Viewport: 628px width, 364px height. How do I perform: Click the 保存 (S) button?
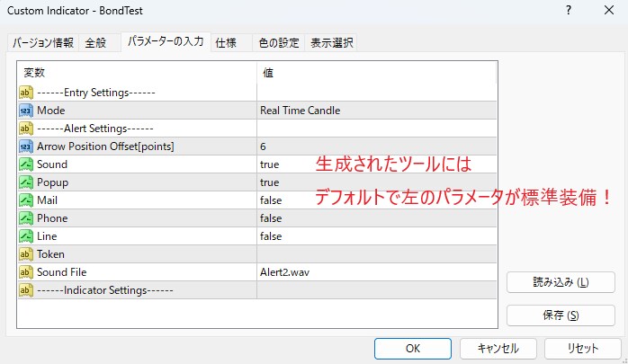[x=561, y=315]
